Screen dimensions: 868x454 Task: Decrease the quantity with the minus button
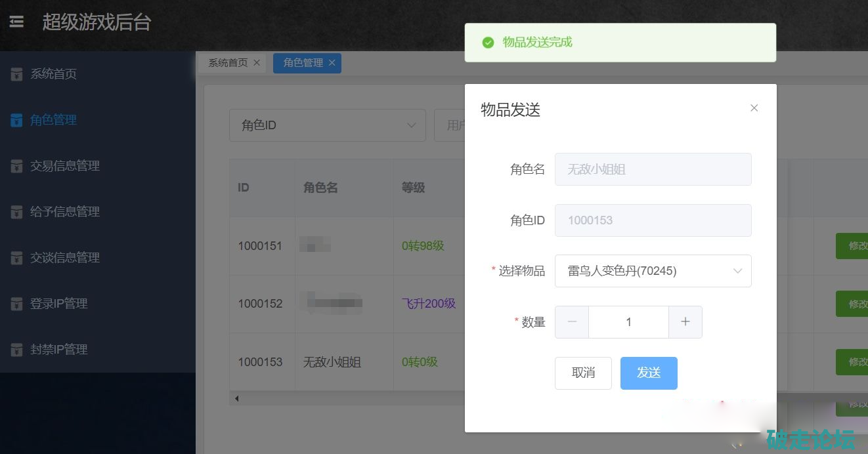coord(572,322)
